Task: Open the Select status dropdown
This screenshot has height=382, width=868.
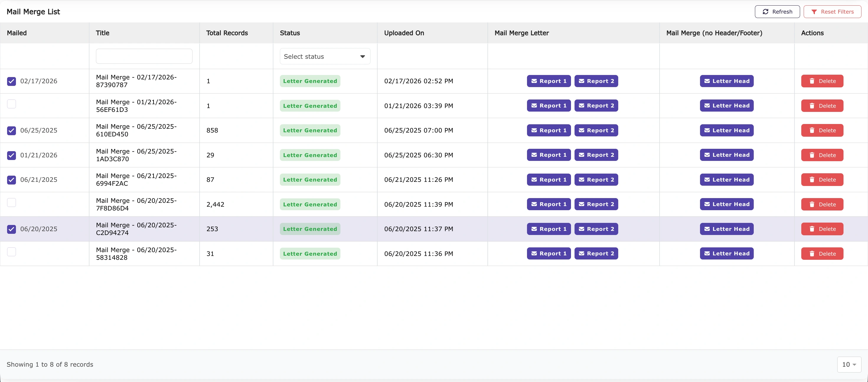Action: (x=324, y=57)
